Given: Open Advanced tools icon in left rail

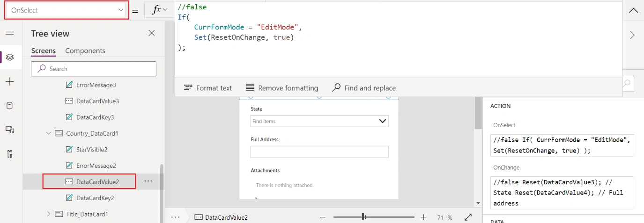Looking at the screenshot, I should 10,154.
